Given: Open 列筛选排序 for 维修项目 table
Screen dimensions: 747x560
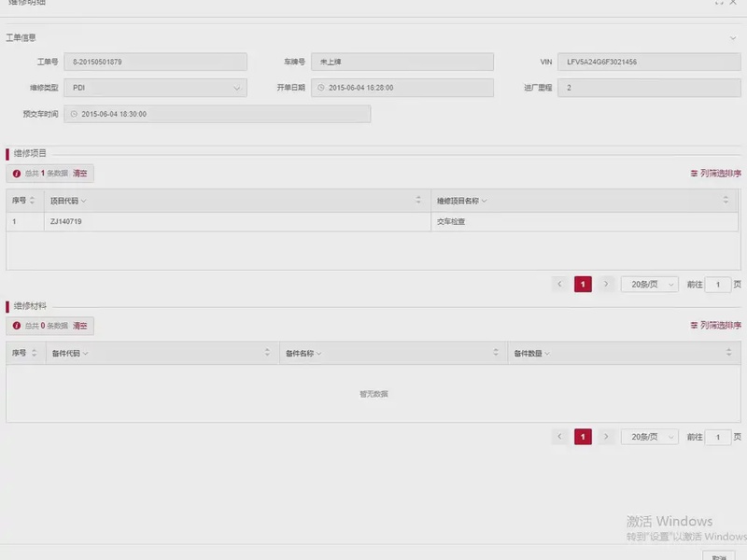Looking at the screenshot, I should coord(715,173).
